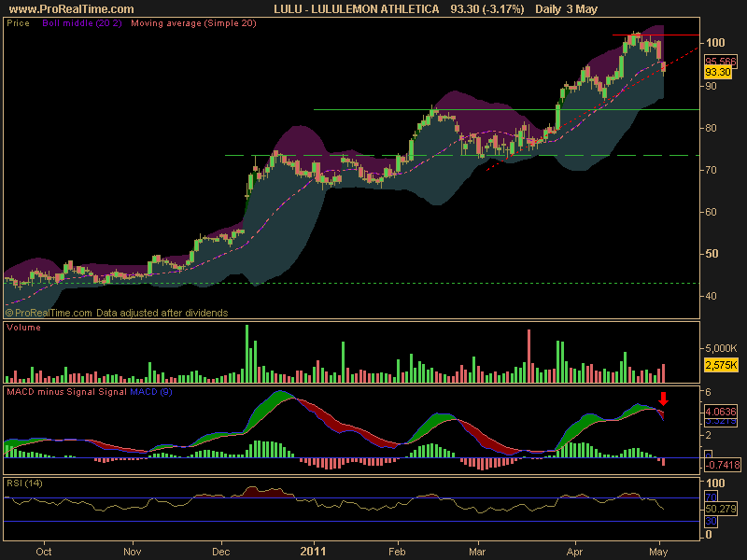The width and height of the screenshot is (747, 560).
Task: Click the tallest green volume bar in December
Action: pyautogui.click(x=247, y=354)
